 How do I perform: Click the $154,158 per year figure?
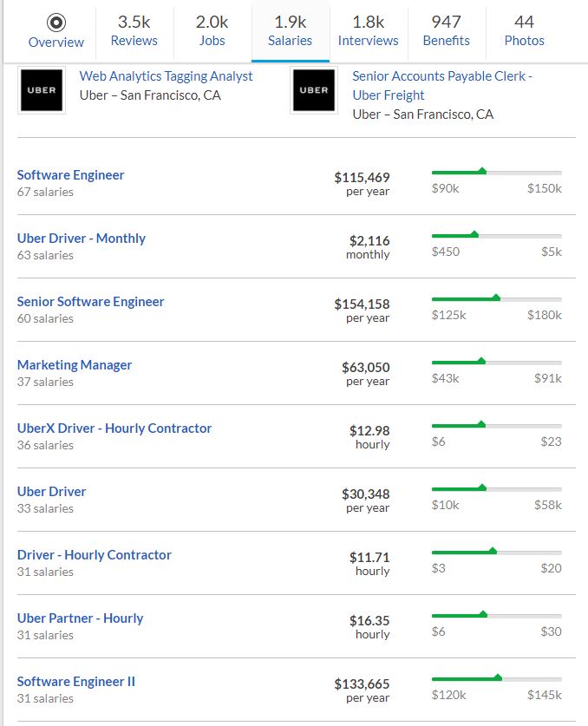tap(362, 311)
